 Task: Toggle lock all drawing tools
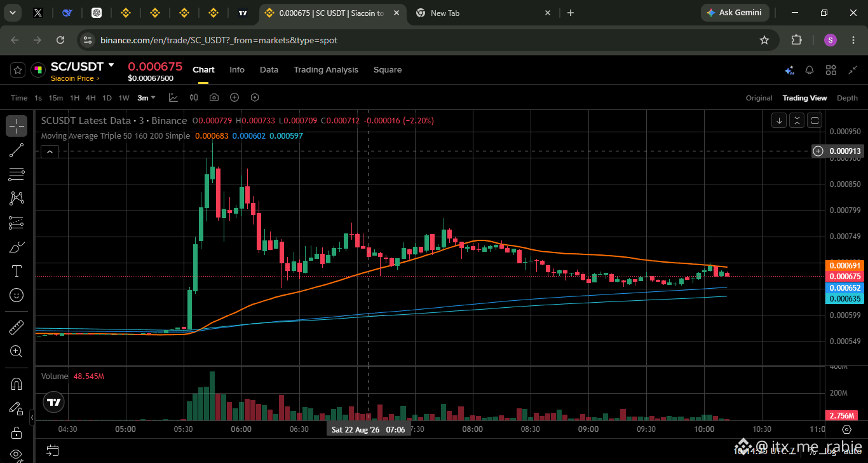pyautogui.click(x=17, y=433)
